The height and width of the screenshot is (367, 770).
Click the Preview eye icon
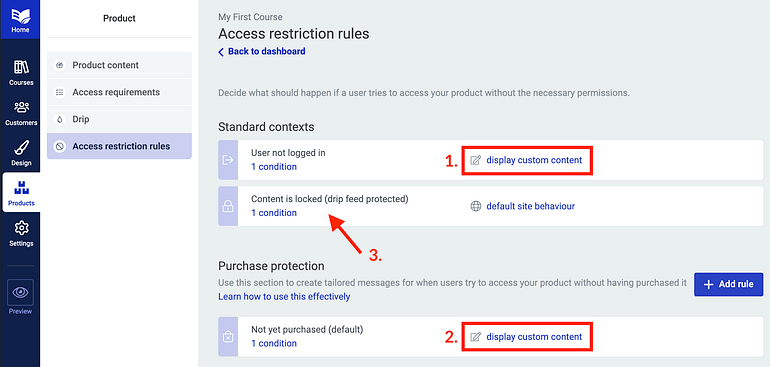[x=21, y=292]
